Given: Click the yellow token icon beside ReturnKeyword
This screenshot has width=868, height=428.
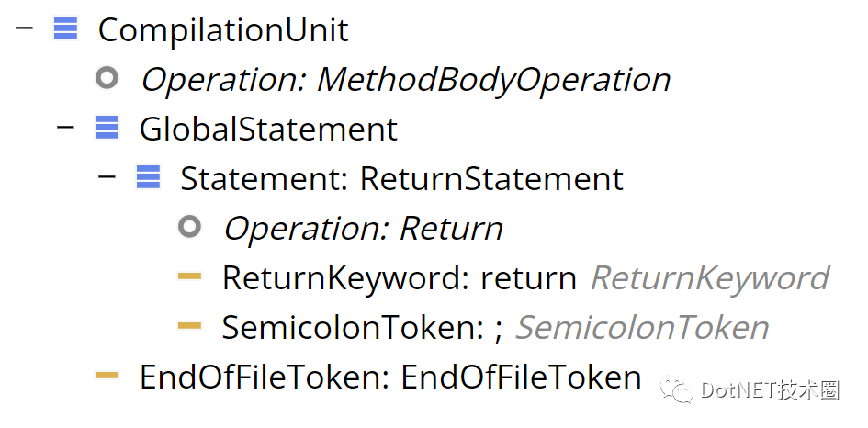Looking at the screenshot, I should (189, 276).
